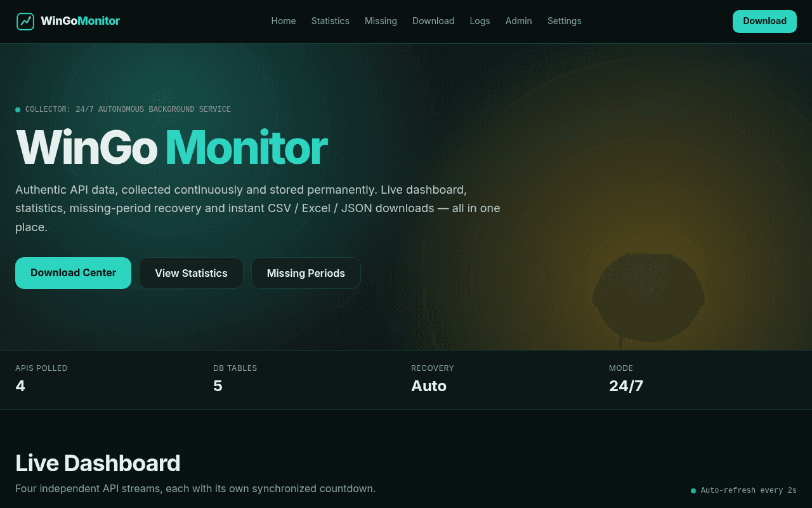Go to the Statistics nav page
This screenshot has width=812, height=508.
point(330,21)
